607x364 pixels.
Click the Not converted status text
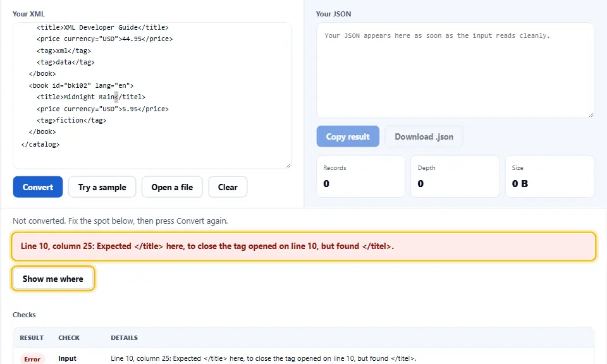[x=120, y=221]
